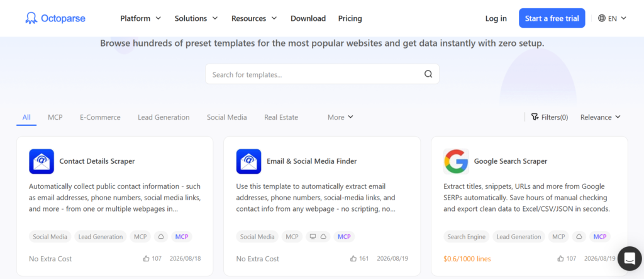The image size is (644, 279).
Task: Click cloud icon on Google Search Scraper
Action: [579, 237]
